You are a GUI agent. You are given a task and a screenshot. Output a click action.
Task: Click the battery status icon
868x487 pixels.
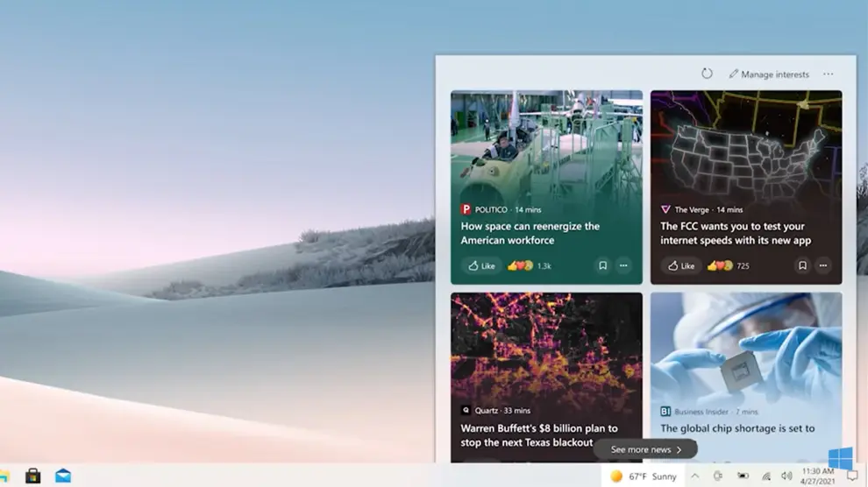coord(743,476)
